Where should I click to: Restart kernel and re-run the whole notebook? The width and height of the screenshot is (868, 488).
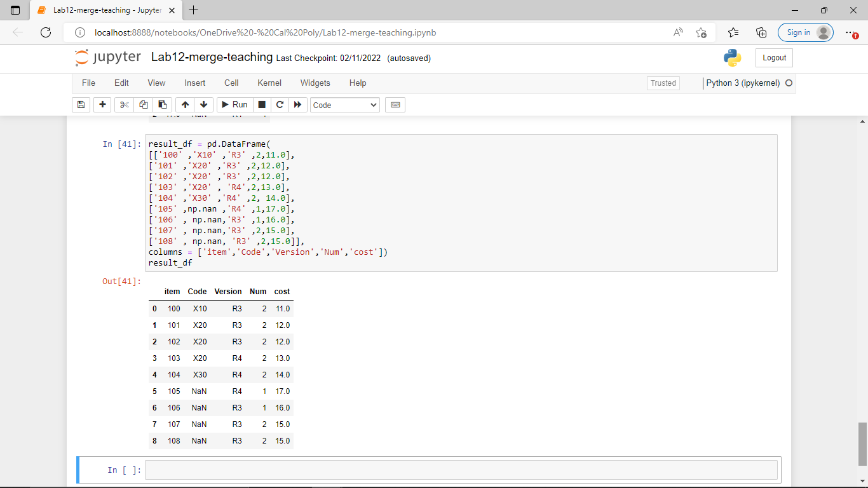(x=297, y=105)
